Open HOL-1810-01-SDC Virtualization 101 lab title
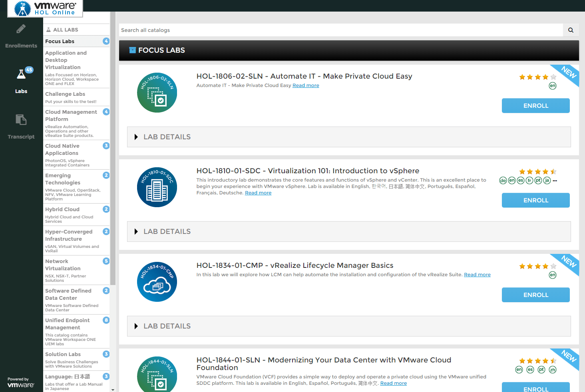 coord(308,171)
